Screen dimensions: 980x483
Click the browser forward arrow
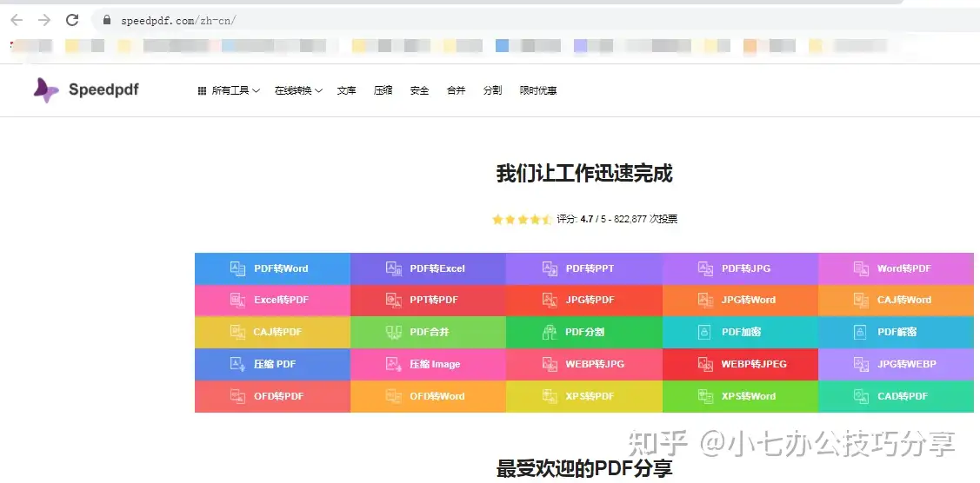[43, 20]
